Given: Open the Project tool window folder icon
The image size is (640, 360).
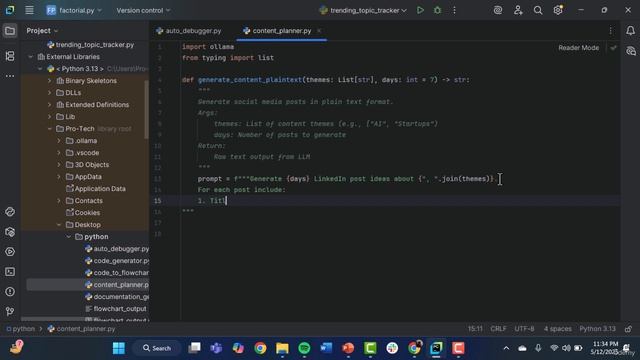Looking at the screenshot, I should (x=10, y=31).
